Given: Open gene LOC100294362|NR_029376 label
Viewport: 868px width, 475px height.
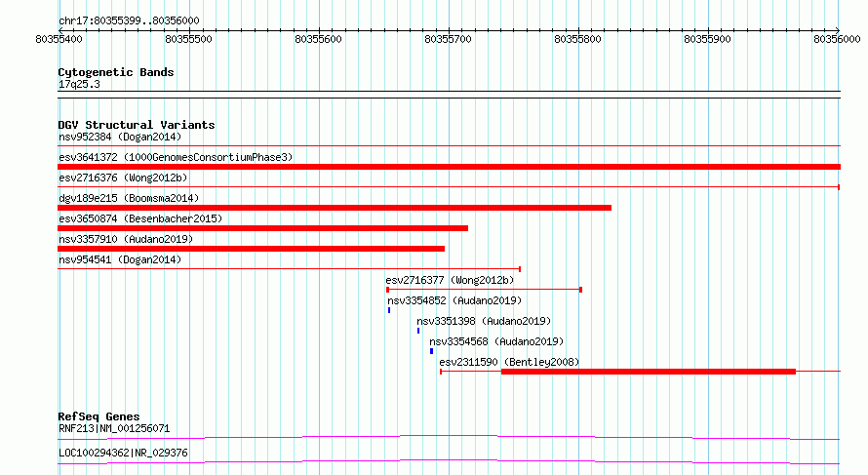Looking at the screenshot, I should (x=123, y=453).
